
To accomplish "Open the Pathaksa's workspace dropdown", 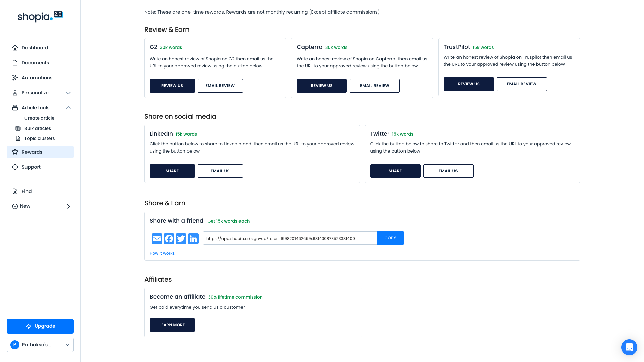I will coord(40,345).
